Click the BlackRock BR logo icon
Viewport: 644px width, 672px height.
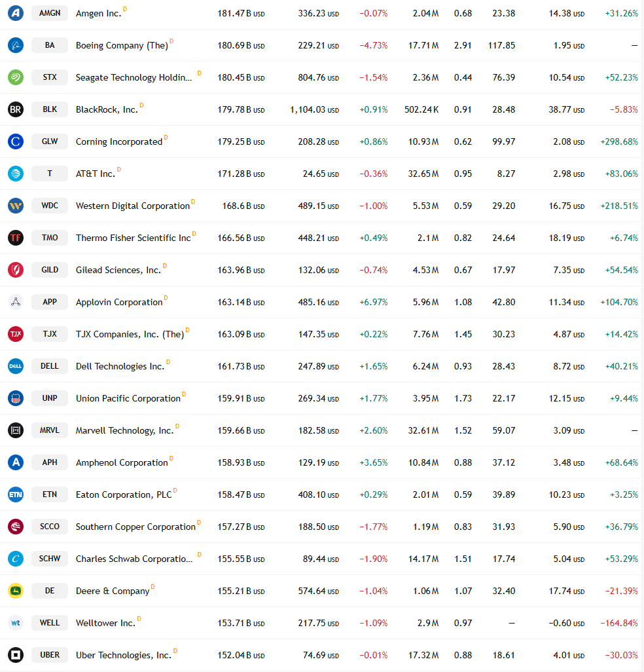pos(16,110)
